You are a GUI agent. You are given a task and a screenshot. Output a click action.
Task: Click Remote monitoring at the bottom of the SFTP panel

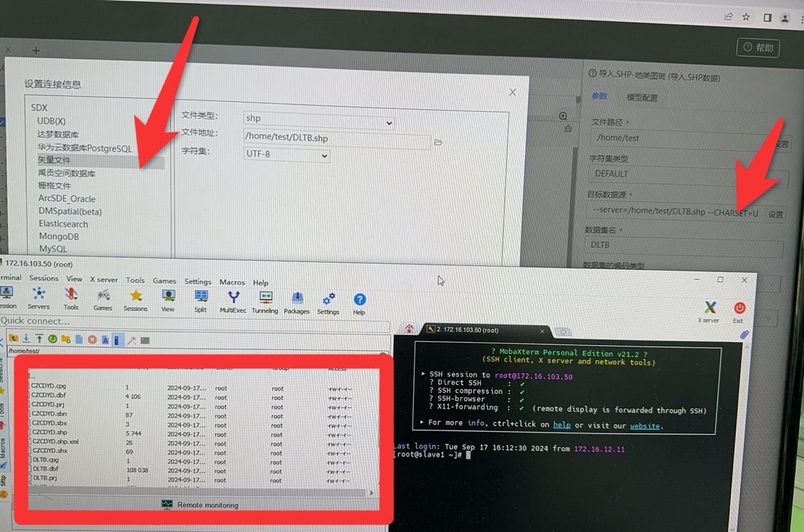tap(200, 505)
